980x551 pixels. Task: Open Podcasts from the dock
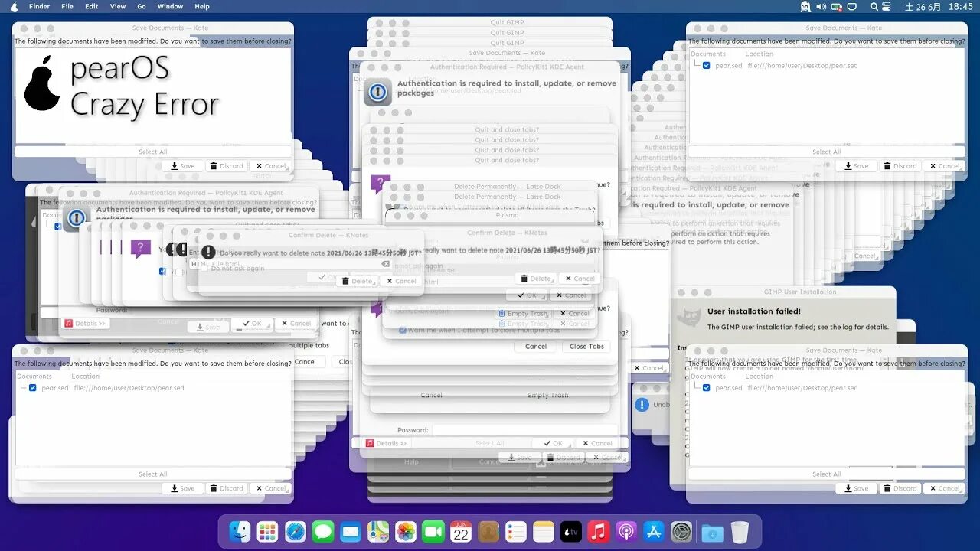tap(626, 532)
